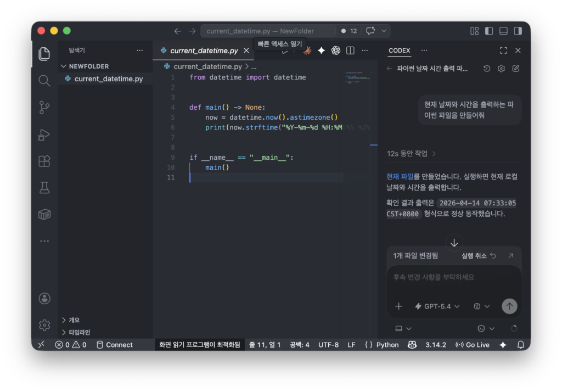Go back with the navigation arrow
Image resolution: width=562 pixels, height=392 pixels.
click(178, 31)
